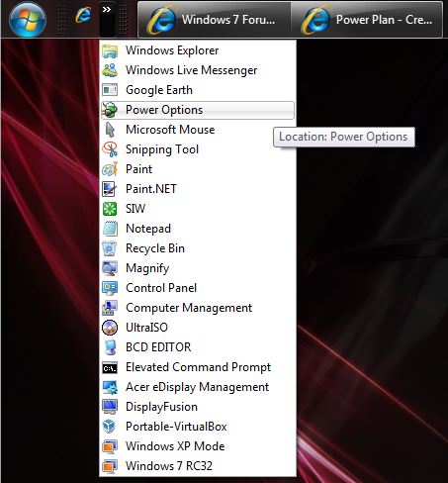Click the DisplayFusion monitor icon
Image resolution: width=448 pixels, height=483 pixels.
coord(110,407)
